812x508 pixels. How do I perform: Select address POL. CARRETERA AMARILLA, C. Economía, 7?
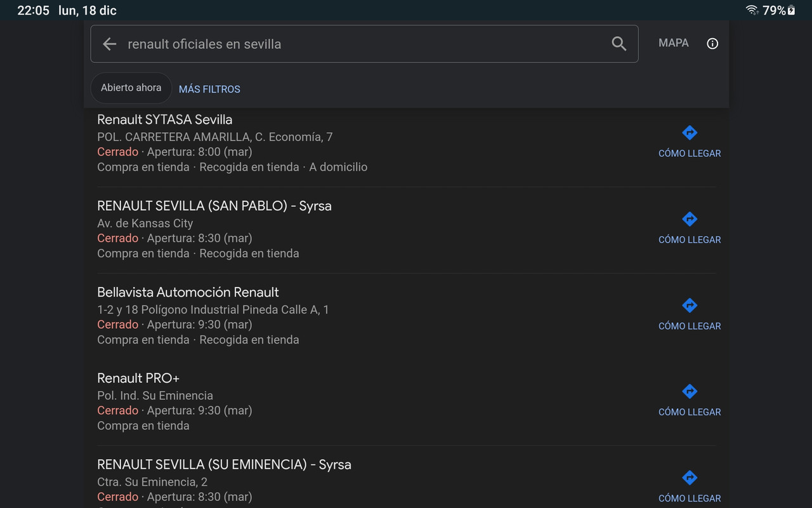coord(215,137)
